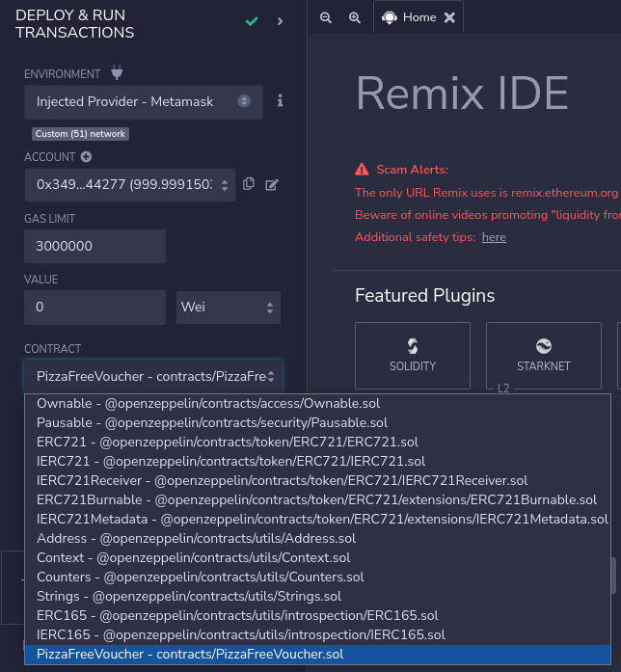Open the safety tips 'here' link
The height and width of the screenshot is (672, 621).
tap(494, 237)
